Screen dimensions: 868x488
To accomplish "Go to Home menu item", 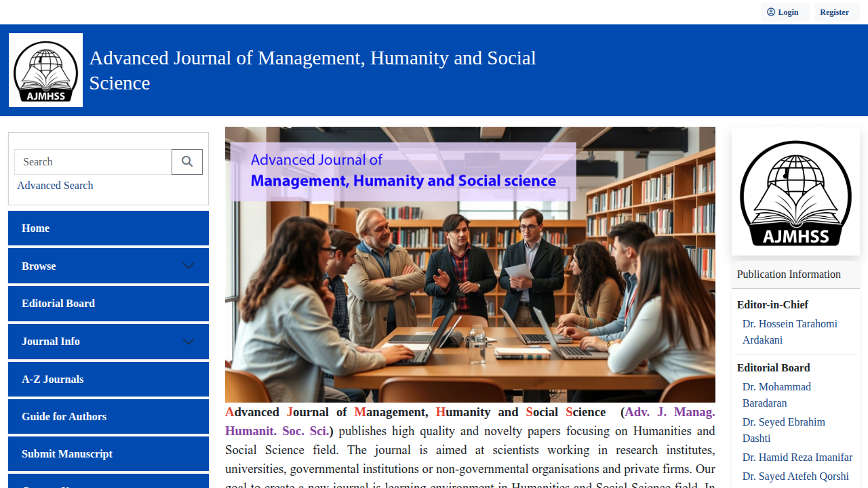I will [x=108, y=228].
